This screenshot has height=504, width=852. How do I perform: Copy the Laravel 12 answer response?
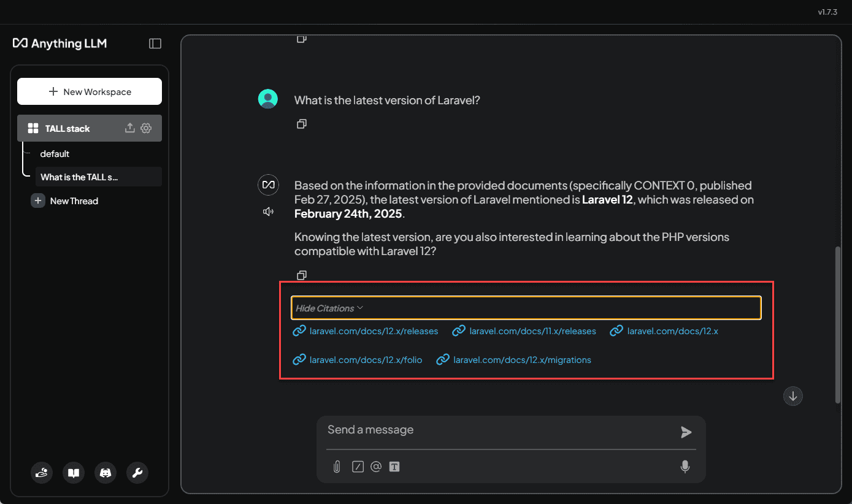pyautogui.click(x=301, y=275)
